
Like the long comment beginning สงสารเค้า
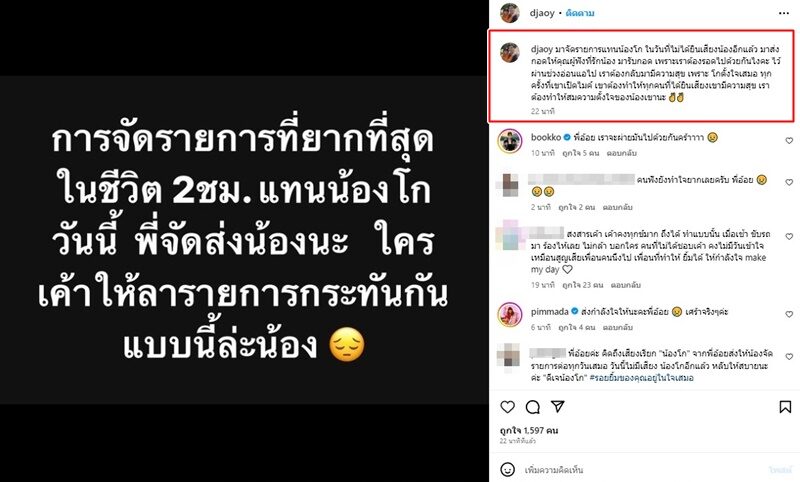[789, 238]
